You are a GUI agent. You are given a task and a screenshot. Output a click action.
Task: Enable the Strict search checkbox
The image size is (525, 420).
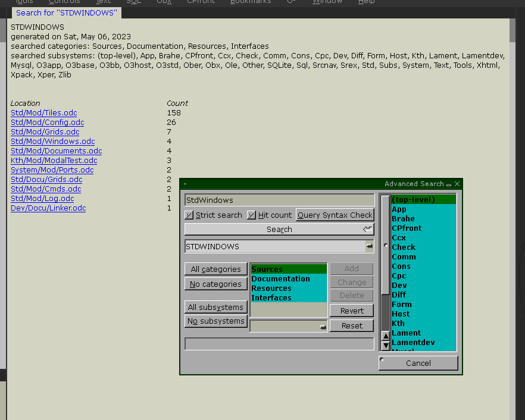(189, 215)
